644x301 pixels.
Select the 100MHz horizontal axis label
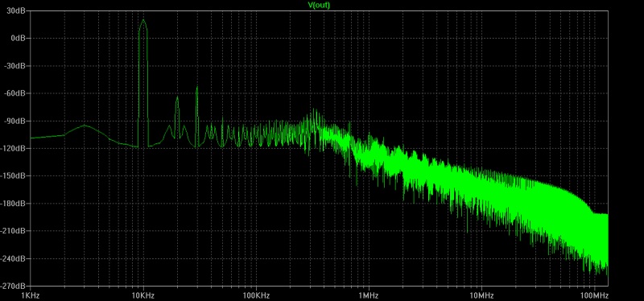pyautogui.click(x=594, y=295)
